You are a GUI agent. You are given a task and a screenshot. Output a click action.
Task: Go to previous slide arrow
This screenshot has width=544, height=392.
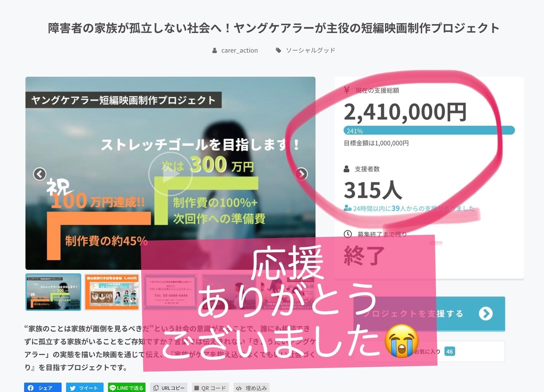pos(40,174)
